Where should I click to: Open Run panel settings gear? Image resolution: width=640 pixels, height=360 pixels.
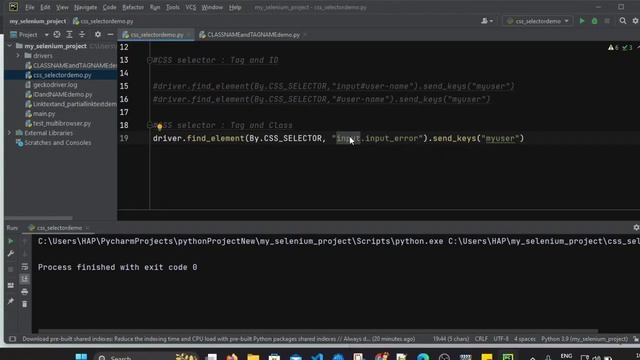click(x=636, y=228)
